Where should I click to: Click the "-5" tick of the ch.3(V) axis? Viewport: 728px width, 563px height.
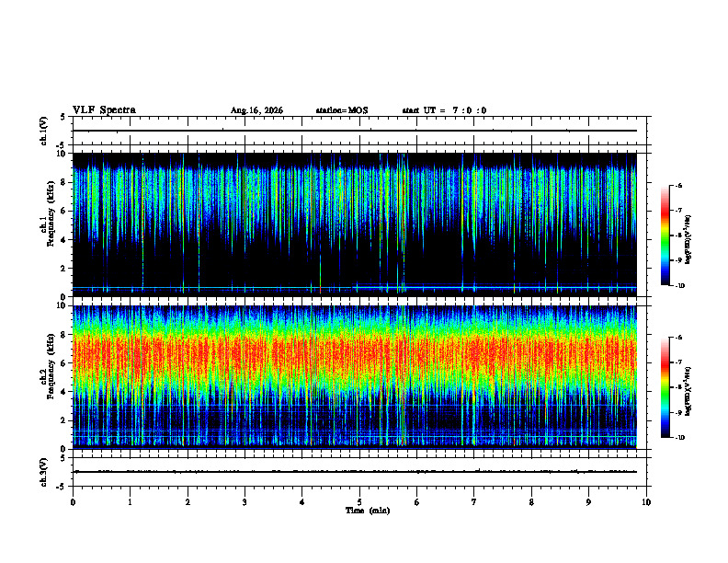62,487
